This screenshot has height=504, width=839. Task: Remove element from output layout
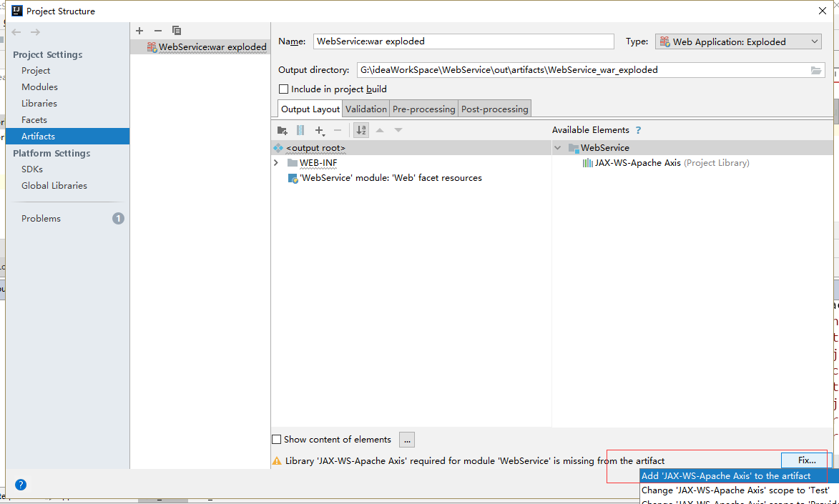(x=338, y=130)
